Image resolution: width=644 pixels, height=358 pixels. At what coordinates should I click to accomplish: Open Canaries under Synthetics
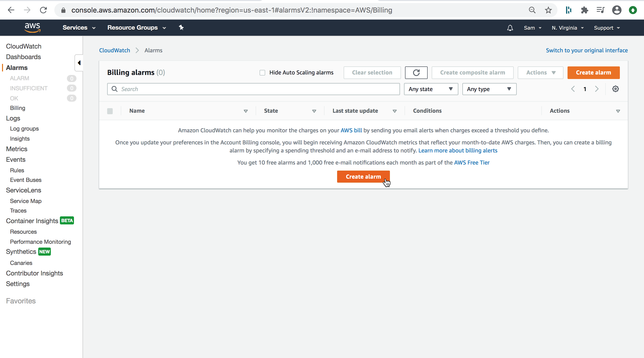click(x=21, y=263)
